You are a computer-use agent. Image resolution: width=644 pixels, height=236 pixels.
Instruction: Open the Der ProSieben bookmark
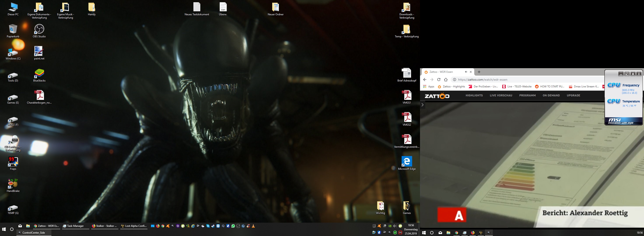pyautogui.click(x=483, y=86)
